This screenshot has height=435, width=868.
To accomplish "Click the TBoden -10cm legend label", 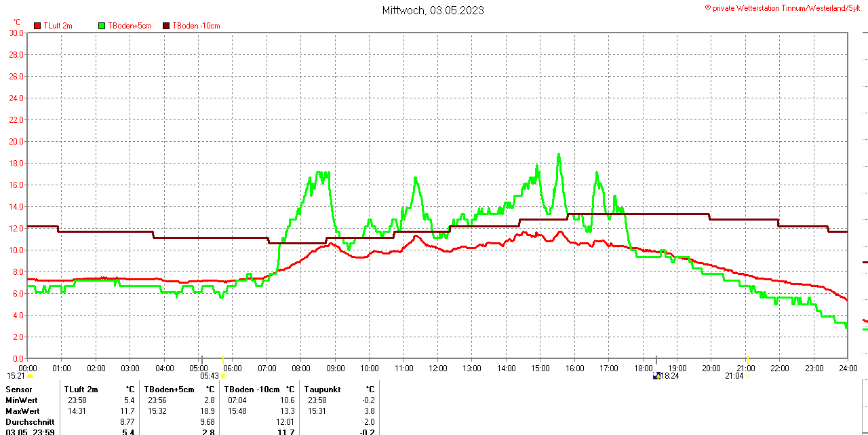I will [x=196, y=26].
